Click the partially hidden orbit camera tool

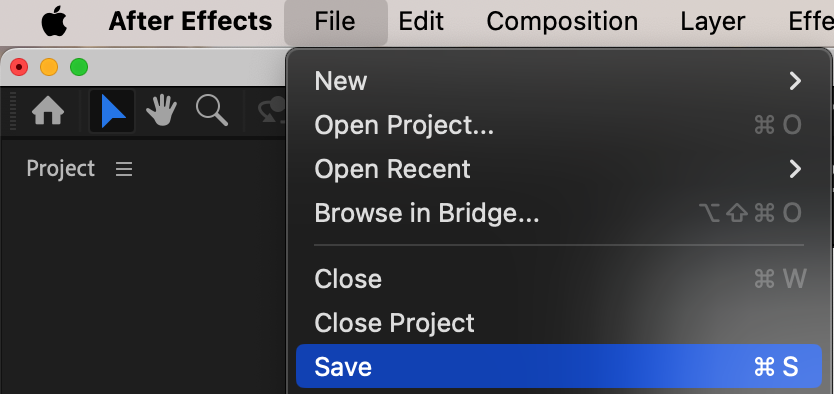click(x=271, y=111)
